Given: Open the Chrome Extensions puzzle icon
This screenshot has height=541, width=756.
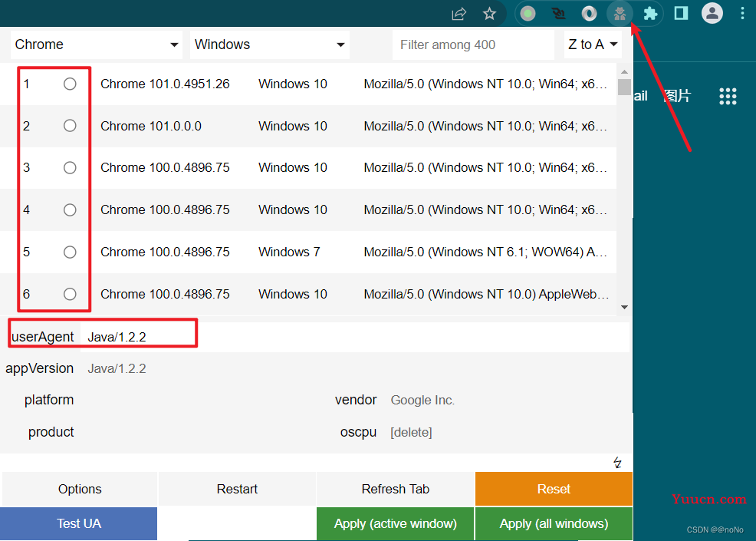Looking at the screenshot, I should (650, 14).
